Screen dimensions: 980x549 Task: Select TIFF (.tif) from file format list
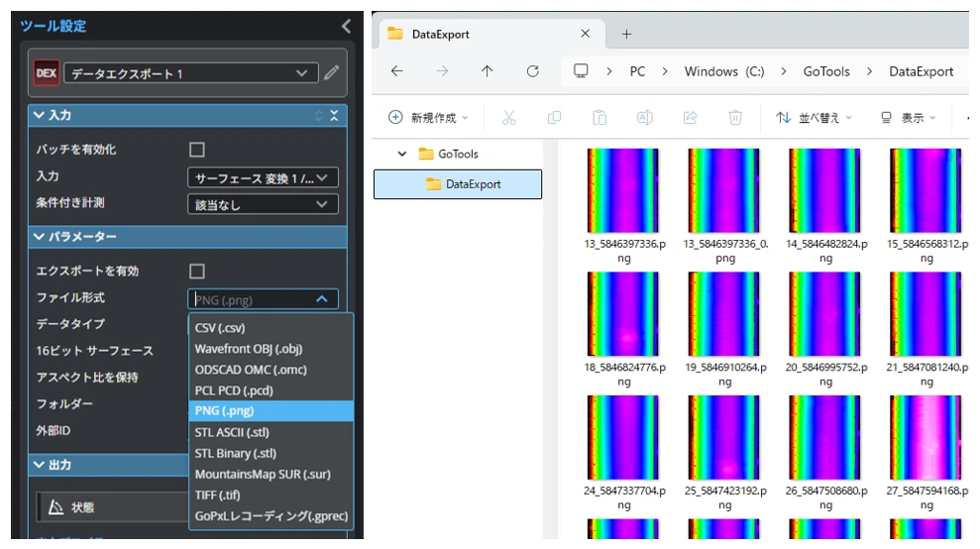point(217,495)
